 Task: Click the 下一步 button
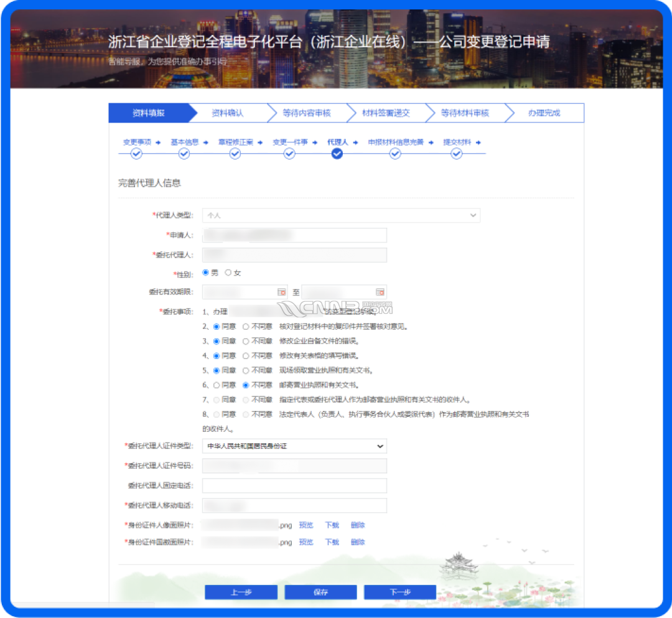pyautogui.click(x=399, y=592)
